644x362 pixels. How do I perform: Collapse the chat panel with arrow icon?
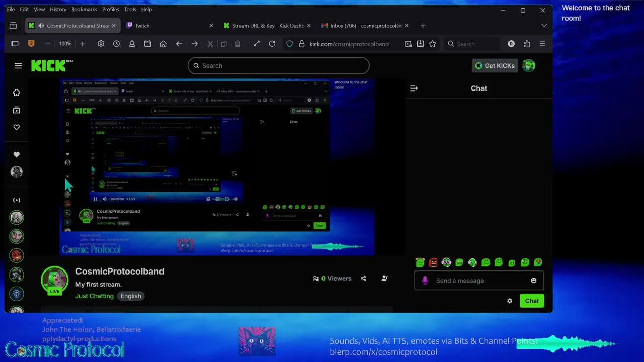(414, 88)
